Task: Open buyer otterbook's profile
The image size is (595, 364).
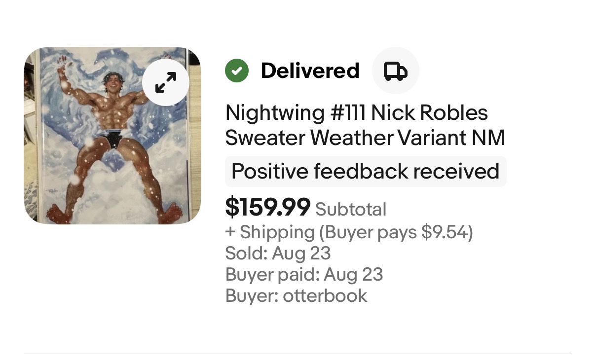Action: [325, 295]
